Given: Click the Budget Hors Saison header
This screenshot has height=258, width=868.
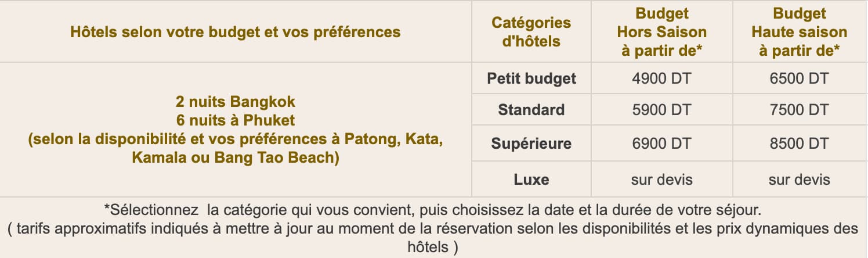Looking at the screenshot, I should tap(662, 32).
